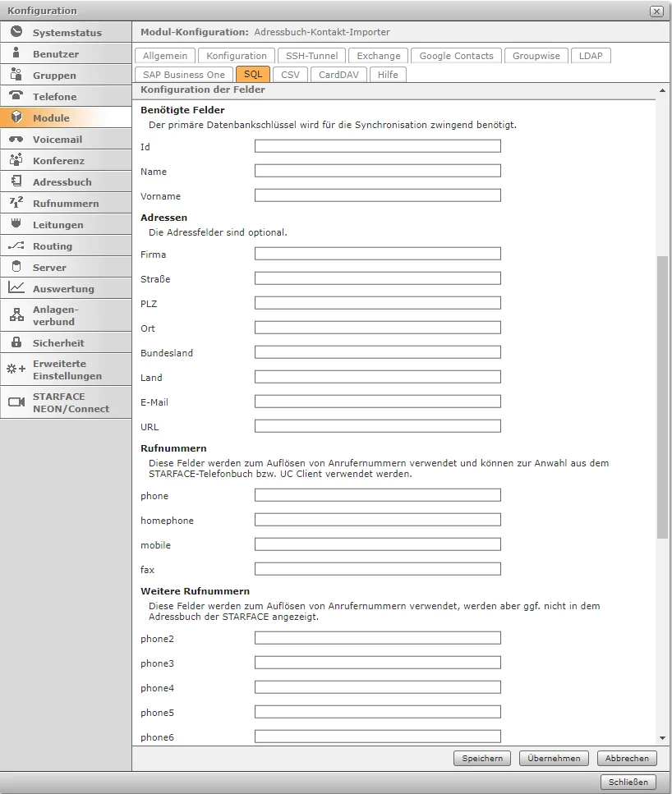Click the scrollbar down arrow
The width and height of the screenshot is (672, 794).
coord(662,738)
